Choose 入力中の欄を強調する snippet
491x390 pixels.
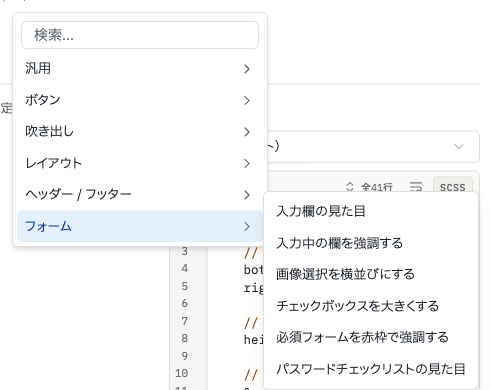(371, 243)
